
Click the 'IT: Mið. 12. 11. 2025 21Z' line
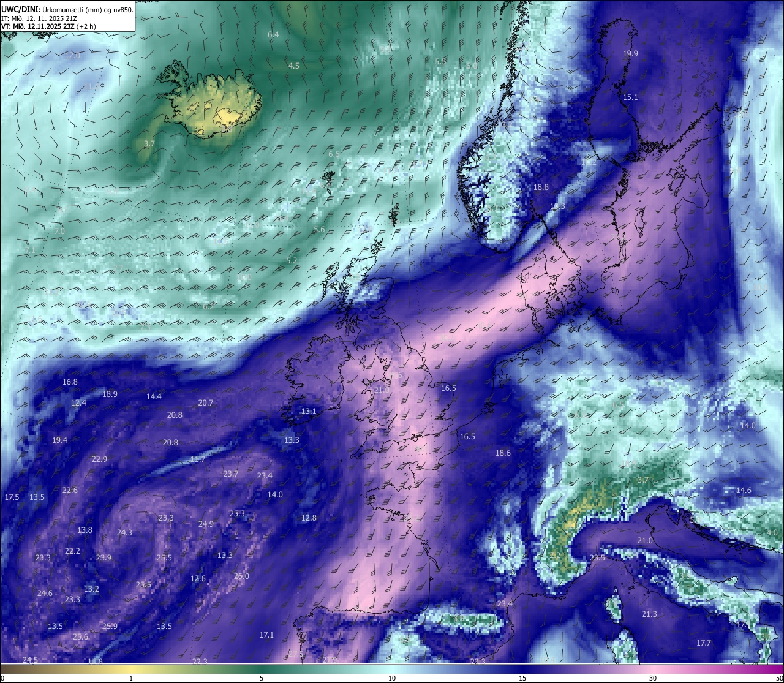tap(39, 18)
